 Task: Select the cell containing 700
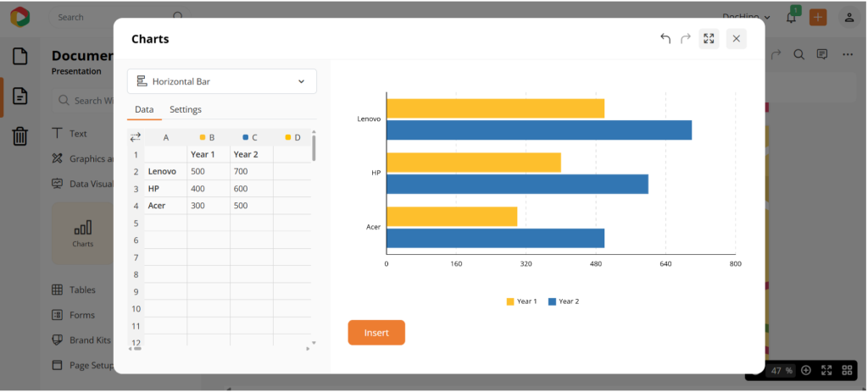click(251, 171)
